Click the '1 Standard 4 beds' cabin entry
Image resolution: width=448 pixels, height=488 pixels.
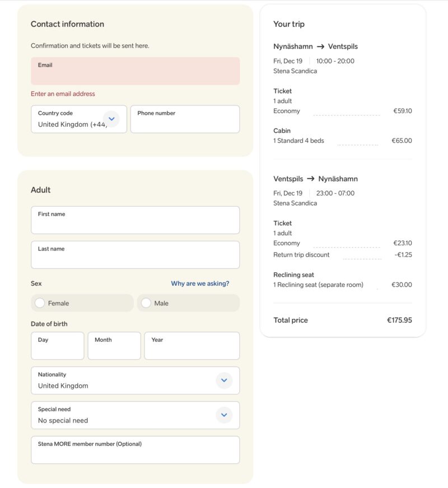(298, 141)
